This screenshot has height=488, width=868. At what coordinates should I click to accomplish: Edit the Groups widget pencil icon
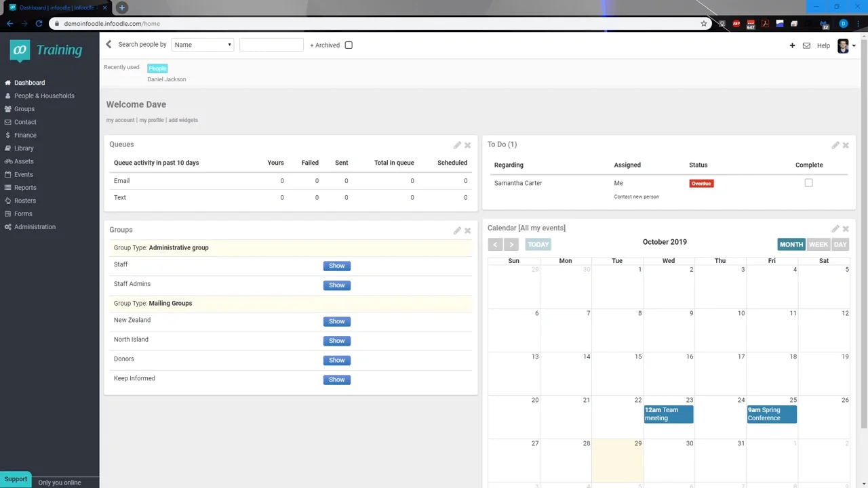457,230
